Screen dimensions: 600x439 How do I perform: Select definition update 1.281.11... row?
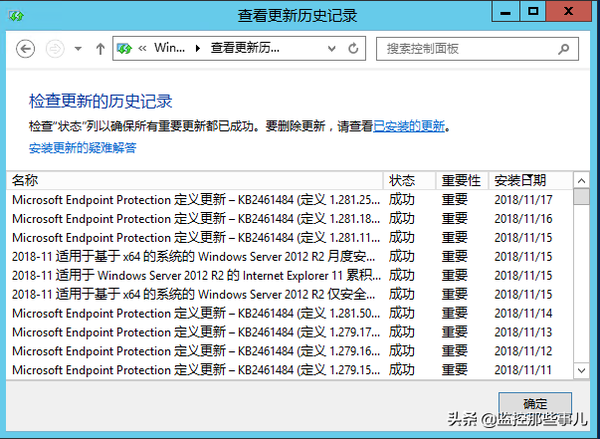290,238
